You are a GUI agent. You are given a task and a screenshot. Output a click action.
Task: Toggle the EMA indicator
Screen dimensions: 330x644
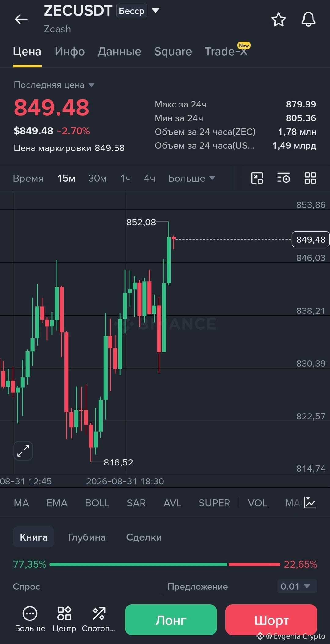coord(57,503)
